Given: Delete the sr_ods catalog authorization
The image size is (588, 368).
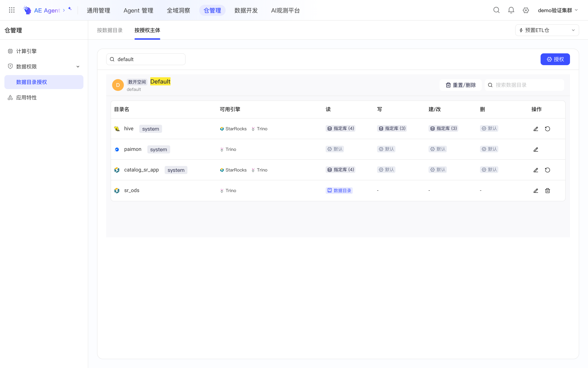Looking at the screenshot, I should 547,191.
